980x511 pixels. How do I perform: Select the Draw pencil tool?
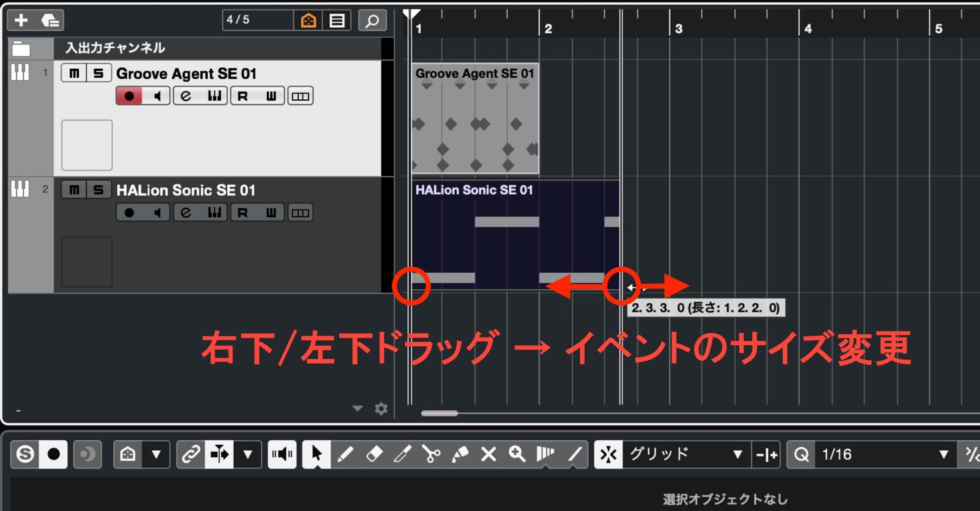point(345,454)
